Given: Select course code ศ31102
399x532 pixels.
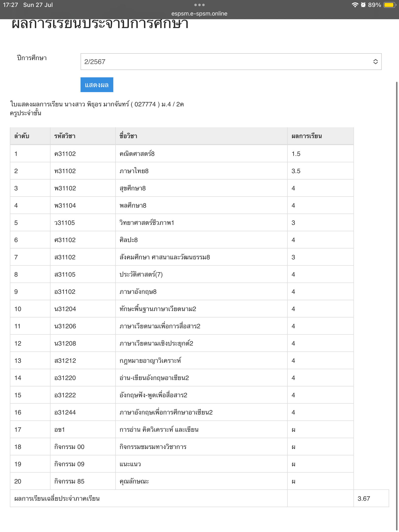Looking at the screenshot, I should point(65,240).
